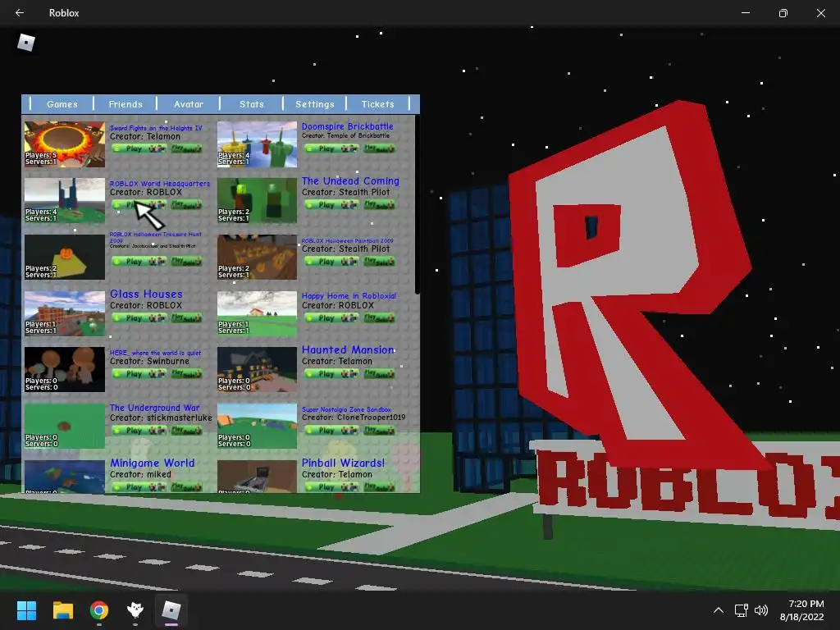Play Solo Doomspire Brickbattle

pyautogui.click(x=379, y=148)
